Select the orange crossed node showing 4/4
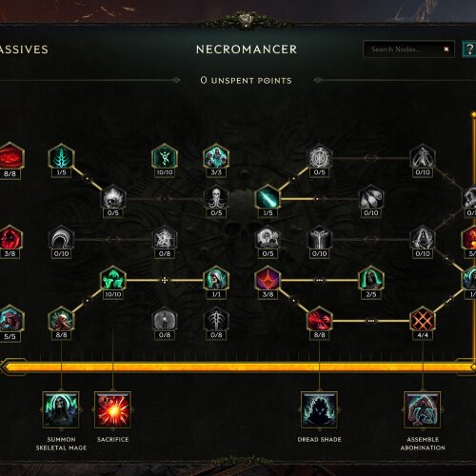This screenshot has height=476, width=476. (x=423, y=320)
